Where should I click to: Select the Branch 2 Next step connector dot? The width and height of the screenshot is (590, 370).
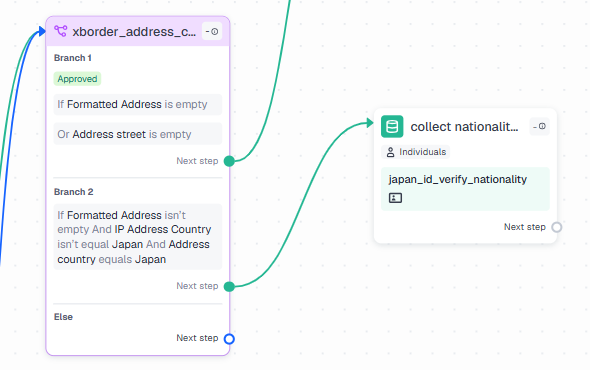coord(229,287)
